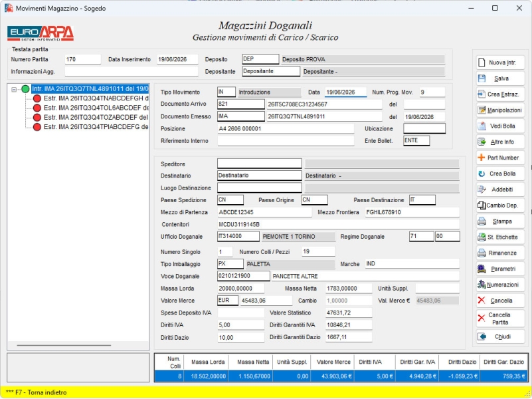Select Intr. IMA 26ITQ3Q7TNL4891011 tree row
This screenshot has width=532, height=399.
(90, 89)
